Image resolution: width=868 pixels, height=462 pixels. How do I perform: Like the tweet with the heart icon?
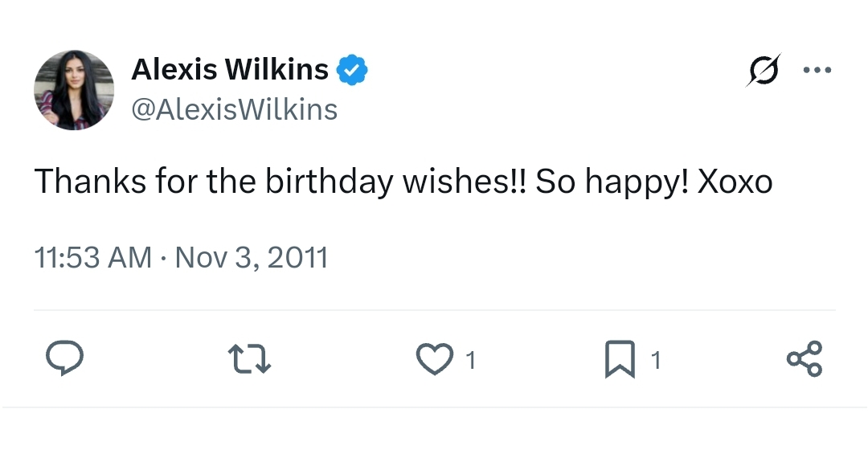click(x=434, y=359)
